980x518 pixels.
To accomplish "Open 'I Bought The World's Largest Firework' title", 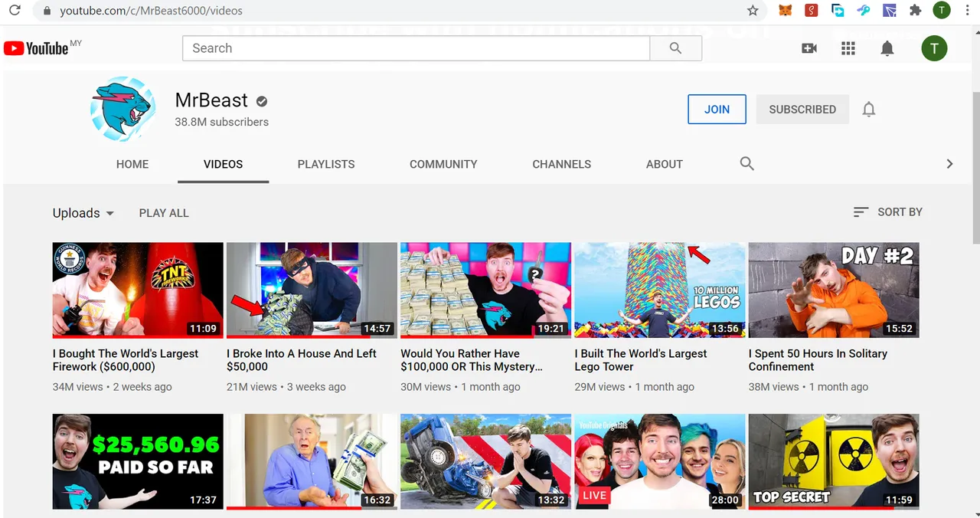I will tap(126, 360).
